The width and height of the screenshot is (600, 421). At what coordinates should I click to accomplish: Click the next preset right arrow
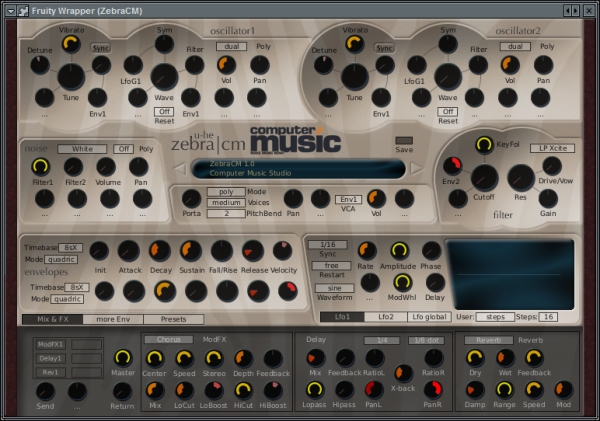click(417, 168)
